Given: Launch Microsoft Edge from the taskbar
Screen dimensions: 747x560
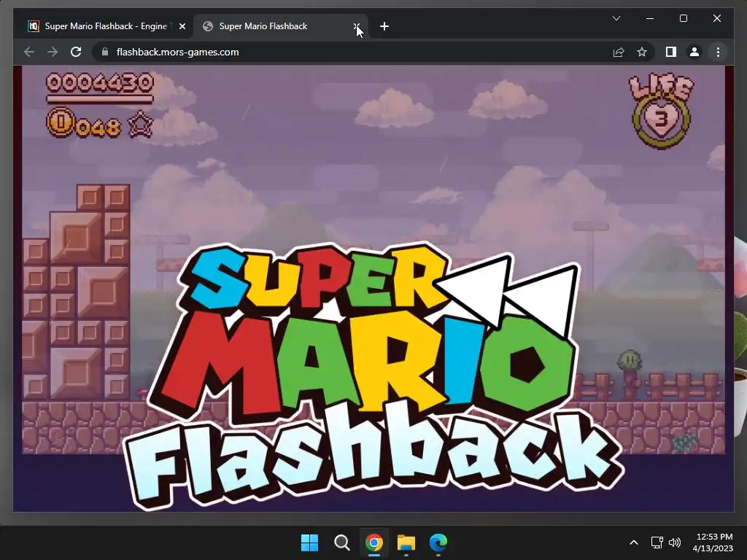Looking at the screenshot, I should 438,542.
